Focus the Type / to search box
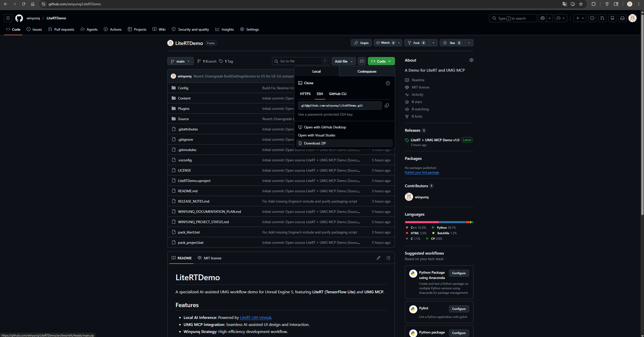 click(513, 18)
